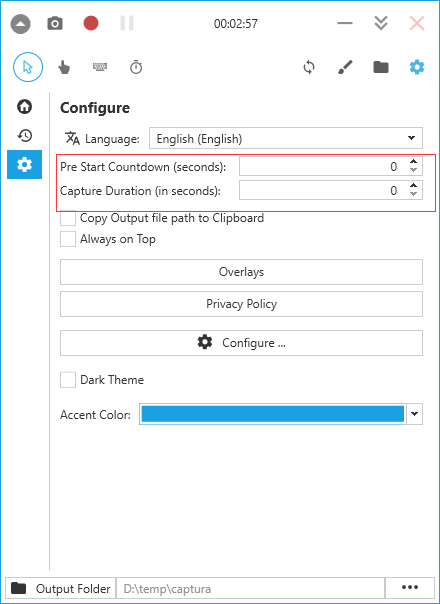Click the Overlays button
Image resolution: width=440 pixels, height=604 pixels.
(x=241, y=272)
